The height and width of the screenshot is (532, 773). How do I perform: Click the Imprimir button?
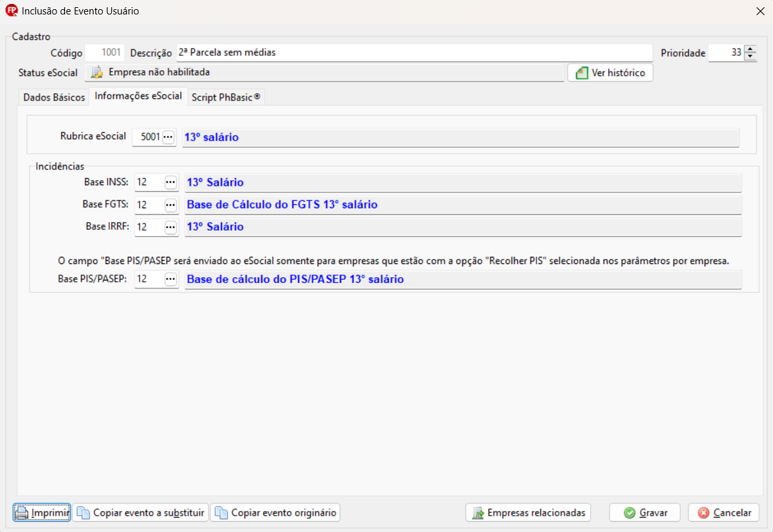point(42,513)
